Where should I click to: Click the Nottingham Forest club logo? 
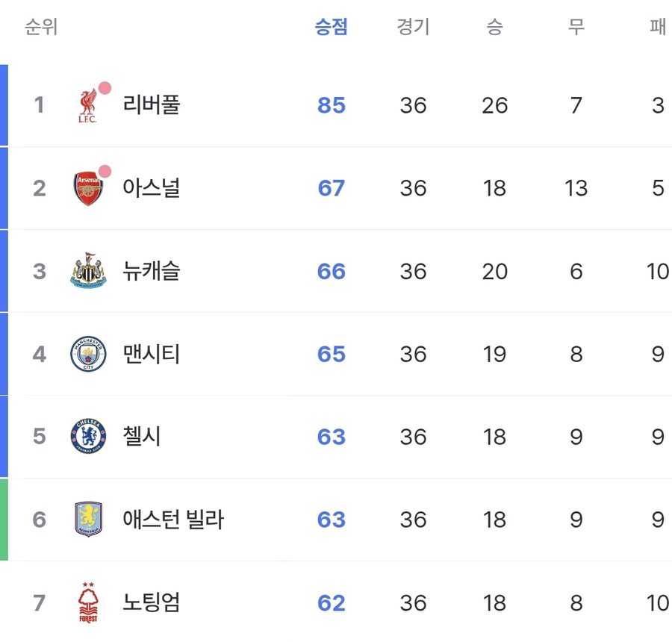coord(89,602)
